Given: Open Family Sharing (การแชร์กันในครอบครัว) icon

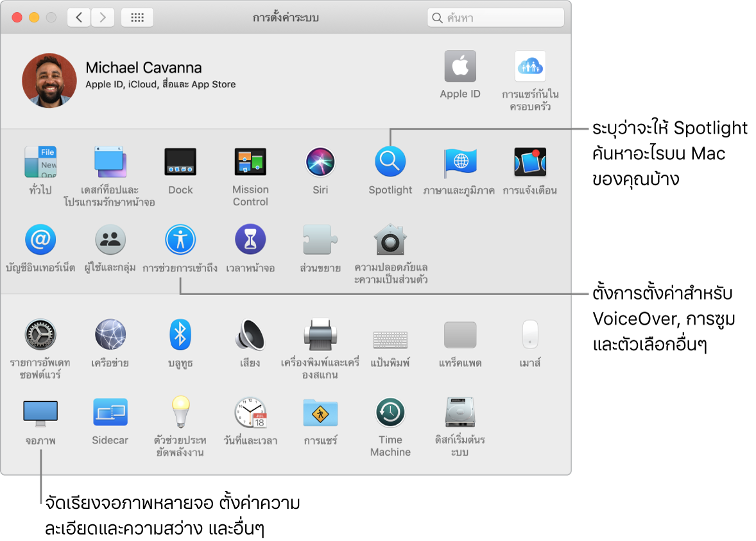Looking at the screenshot, I should pyautogui.click(x=530, y=67).
